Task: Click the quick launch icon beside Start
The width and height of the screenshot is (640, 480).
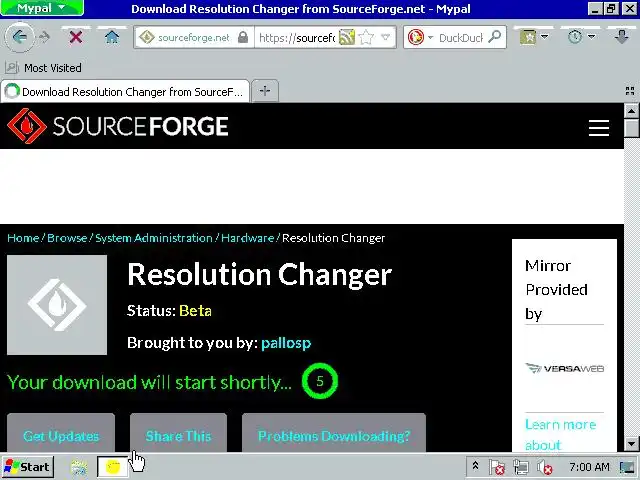Action: tap(79, 467)
